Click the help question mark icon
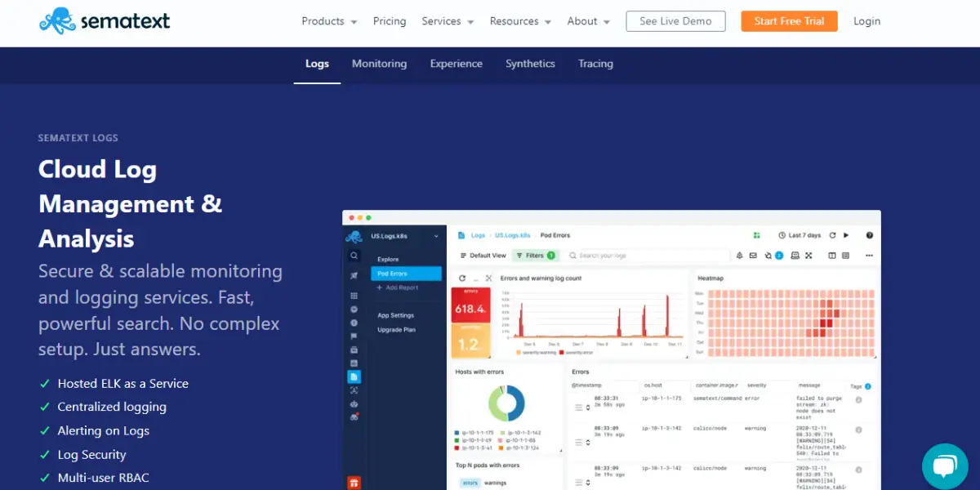The image size is (980, 490). pyautogui.click(x=870, y=235)
